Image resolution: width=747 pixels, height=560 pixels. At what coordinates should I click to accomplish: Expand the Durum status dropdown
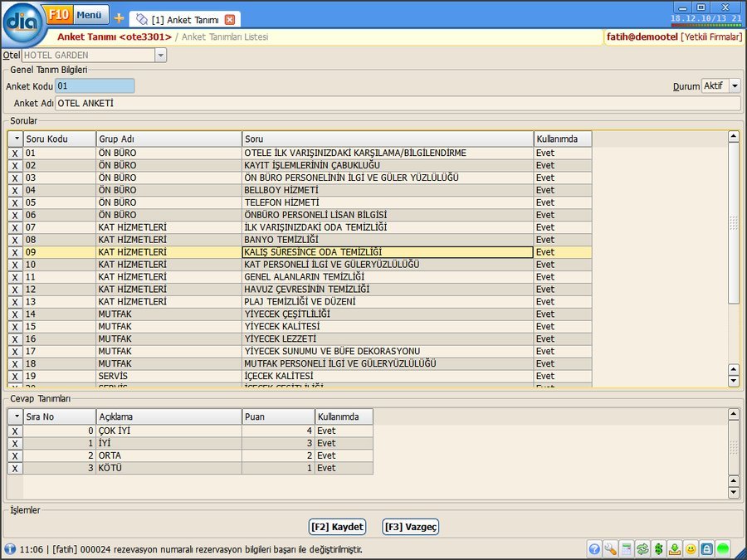735,85
